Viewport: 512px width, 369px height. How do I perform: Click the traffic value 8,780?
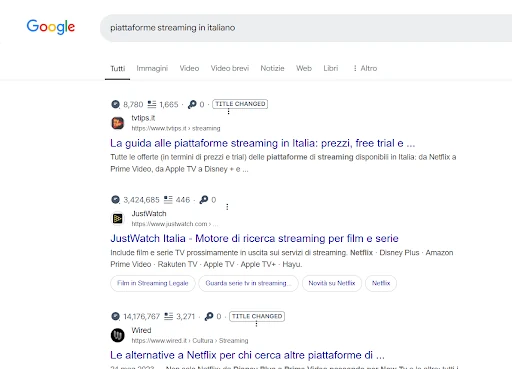click(133, 105)
